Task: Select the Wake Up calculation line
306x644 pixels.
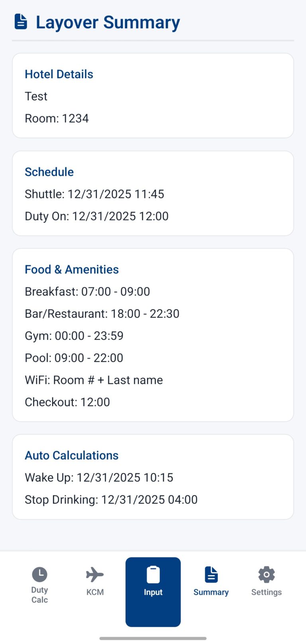Action: [x=99, y=477]
